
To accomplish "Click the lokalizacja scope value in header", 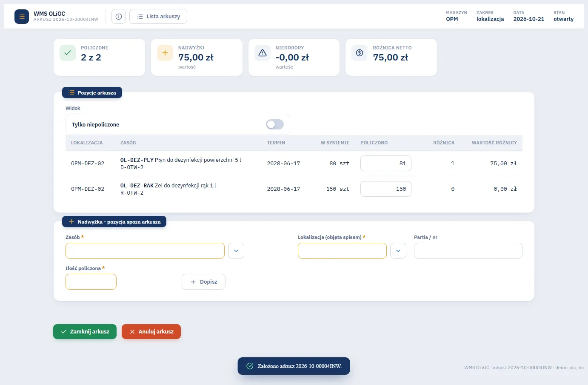I will pos(490,19).
